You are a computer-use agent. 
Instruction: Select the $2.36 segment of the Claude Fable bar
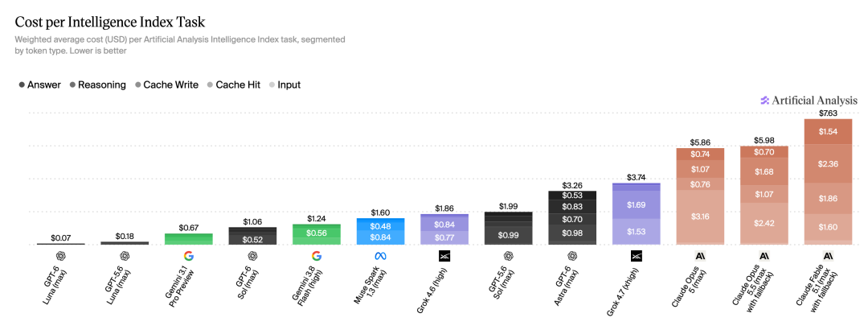tap(828, 163)
